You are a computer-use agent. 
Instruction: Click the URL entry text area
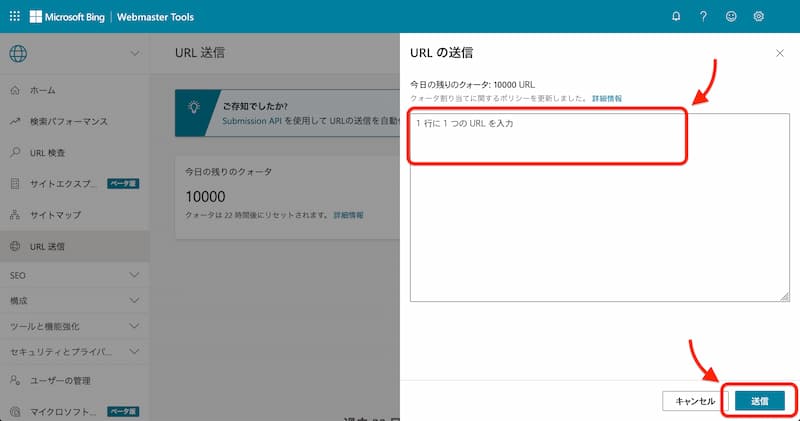pos(599,208)
